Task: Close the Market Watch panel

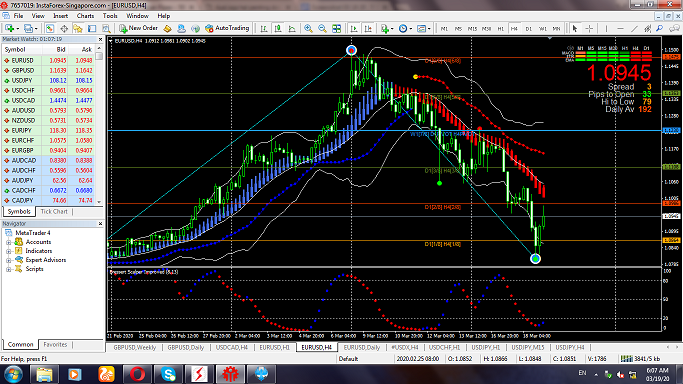Action: point(100,39)
